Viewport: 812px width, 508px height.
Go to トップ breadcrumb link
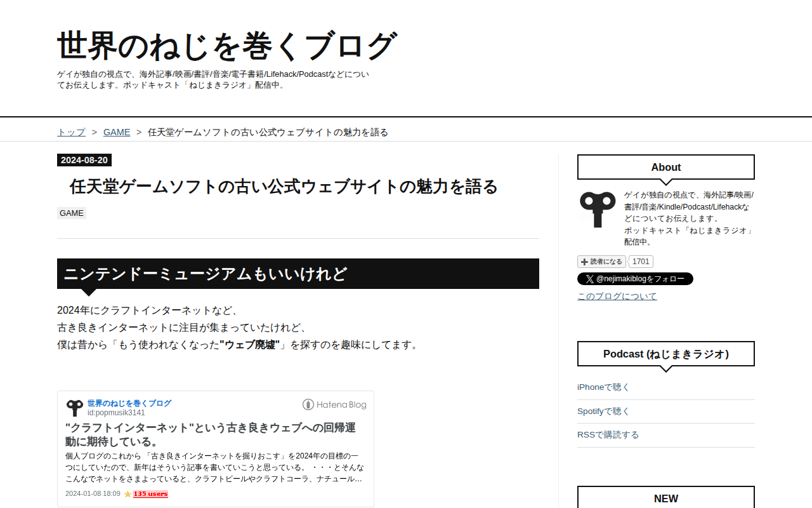tap(71, 132)
